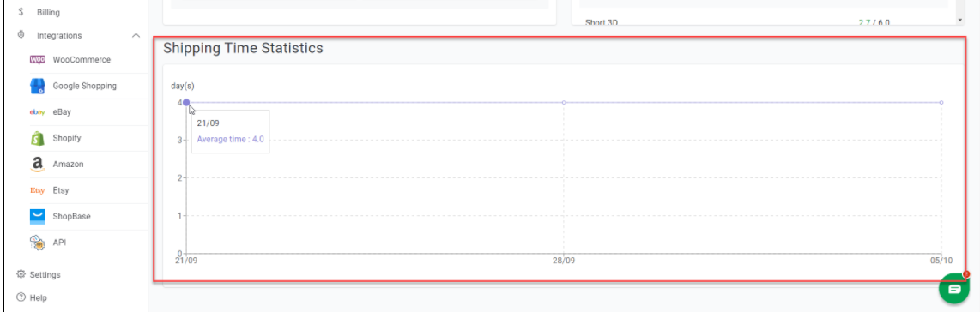
Task: Open the green live chat bubble
Action: coord(954,289)
